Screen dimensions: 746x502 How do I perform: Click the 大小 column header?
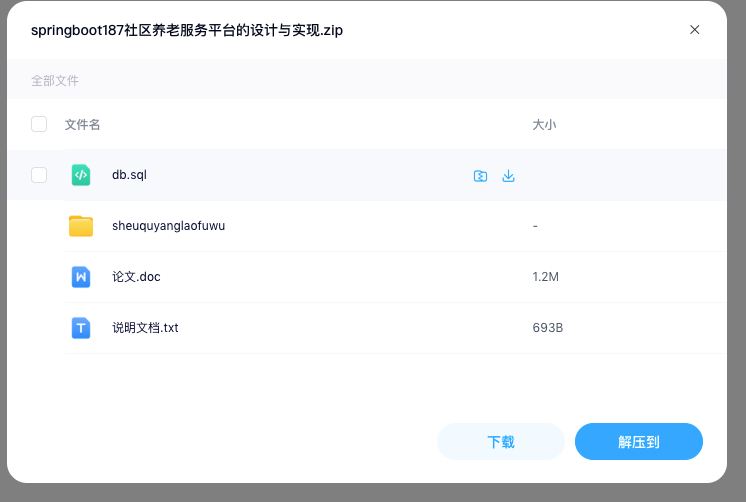[x=544, y=125]
